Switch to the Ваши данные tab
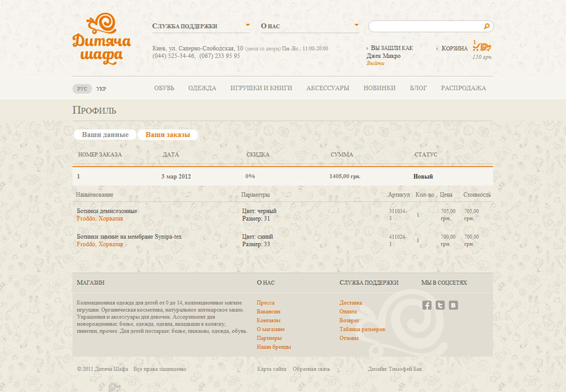The width and height of the screenshot is (566, 392). click(x=105, y=135)
